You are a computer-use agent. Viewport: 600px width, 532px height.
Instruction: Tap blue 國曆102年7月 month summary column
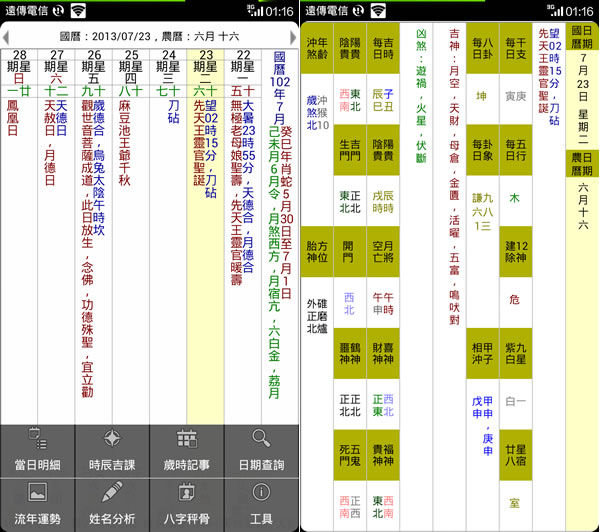tap(280, 88)
